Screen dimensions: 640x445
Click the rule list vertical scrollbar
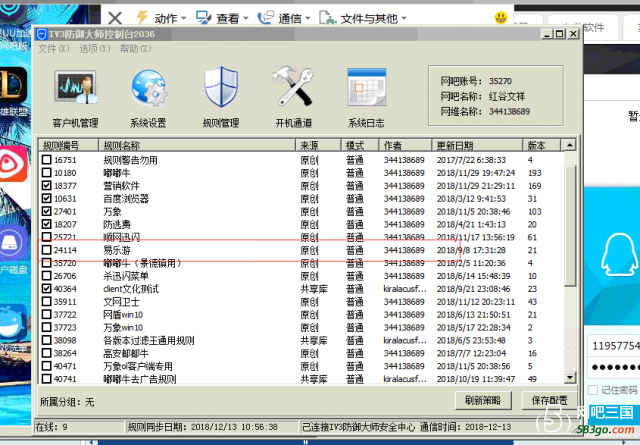pos(570,270)
